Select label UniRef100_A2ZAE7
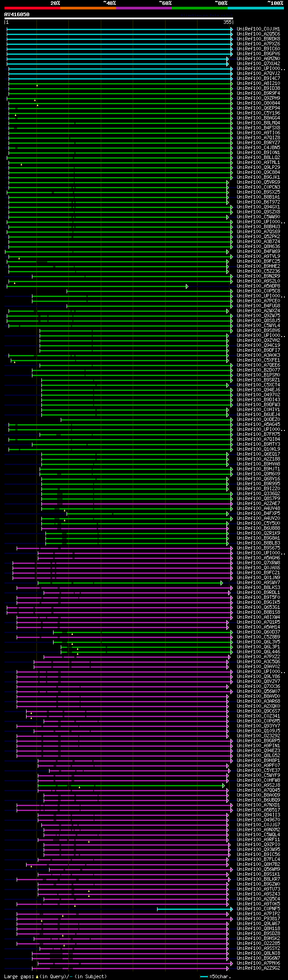This screenshot has width=288, height=980. pyautogui.click(x=258, y=503)
